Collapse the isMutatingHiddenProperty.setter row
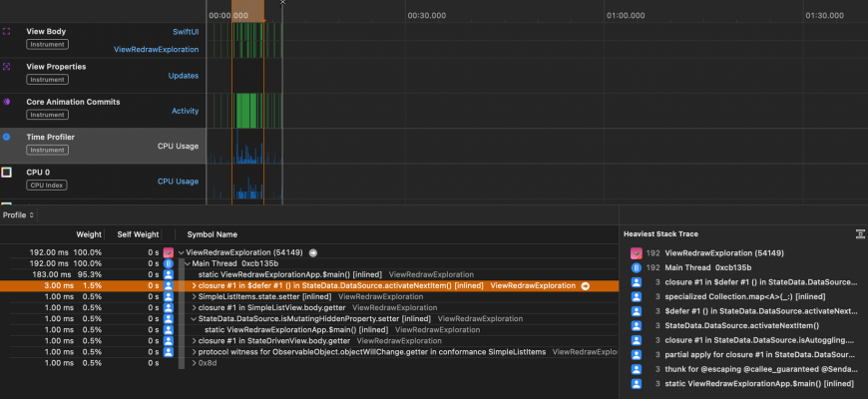The image size is (868, 399). (x=194, y=318)
